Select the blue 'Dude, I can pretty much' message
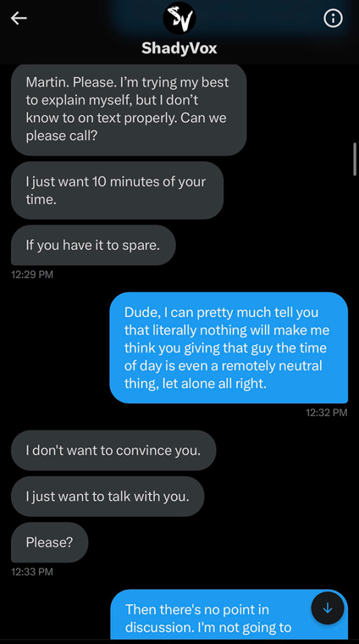The width and height of the screenshot is (359, 644). point(229,347)
